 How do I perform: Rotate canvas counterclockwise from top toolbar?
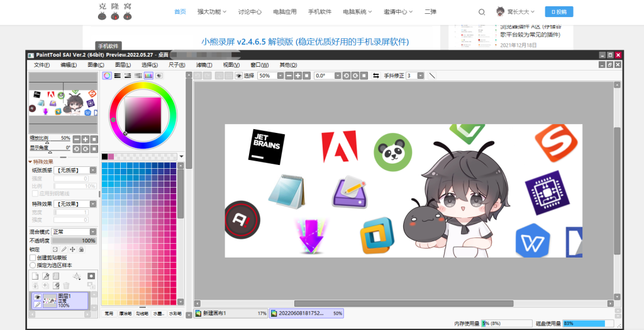(x=347, y=76)
